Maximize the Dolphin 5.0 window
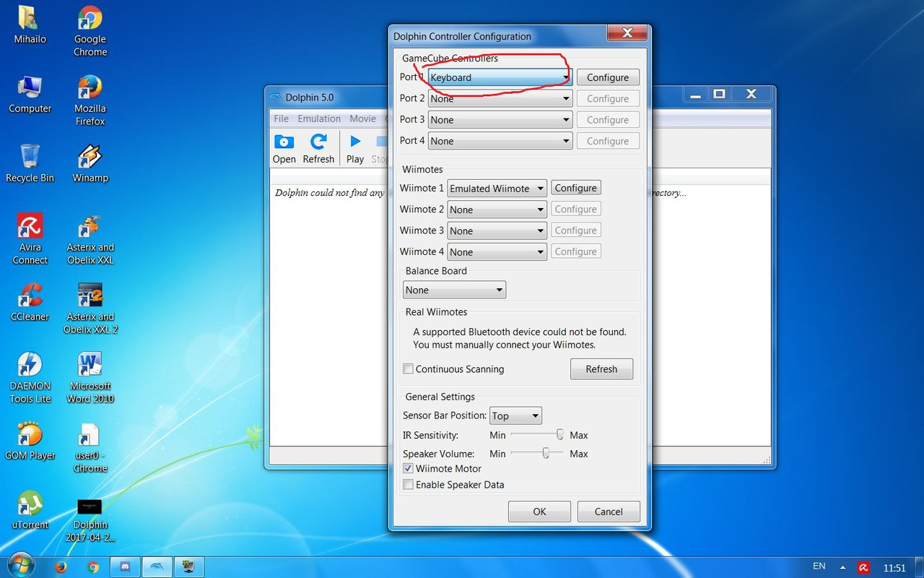This screenshot has width=924, height=578. point(719,94)
